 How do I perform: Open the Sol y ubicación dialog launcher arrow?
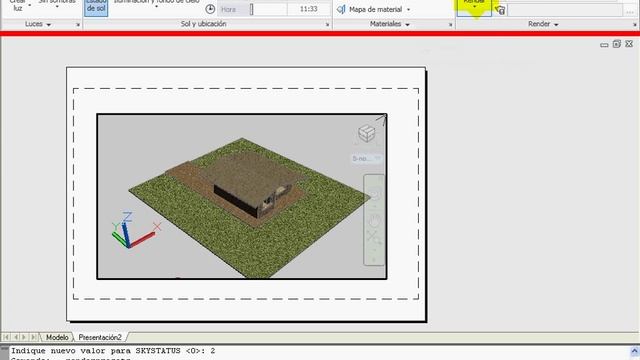pyautogui.click(x=327, y=25)
